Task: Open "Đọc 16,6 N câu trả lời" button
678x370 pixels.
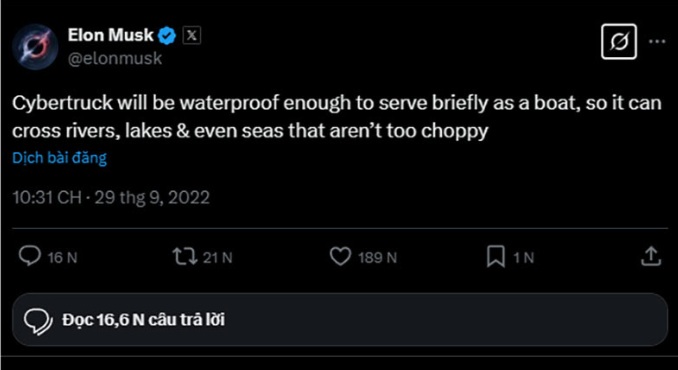Action: coord(340,320)
